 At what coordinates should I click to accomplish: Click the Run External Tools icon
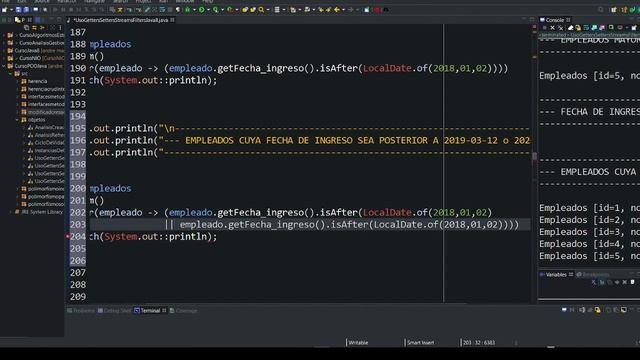click(x=230, y=9)
